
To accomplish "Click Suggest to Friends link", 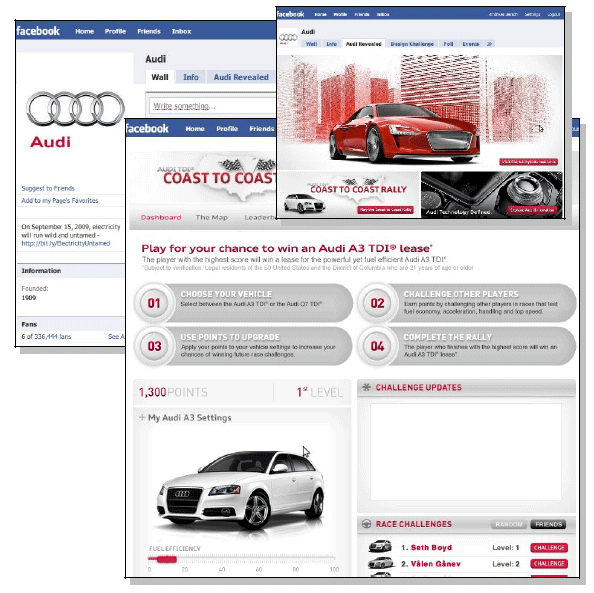I will click(x=48, y=188).
